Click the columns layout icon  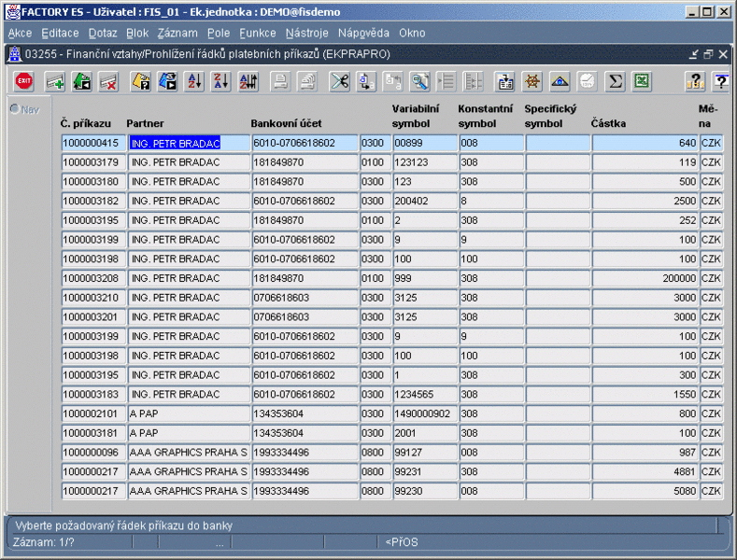click(x=473, y=81)
